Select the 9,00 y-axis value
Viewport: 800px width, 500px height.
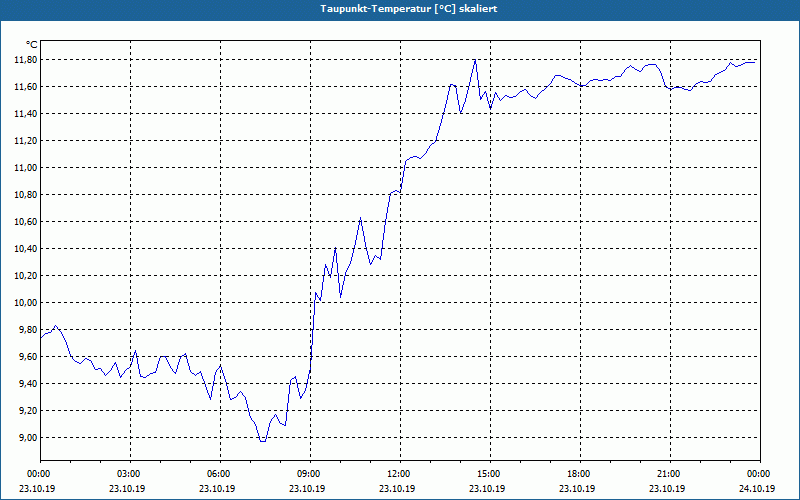pos(28,438)
